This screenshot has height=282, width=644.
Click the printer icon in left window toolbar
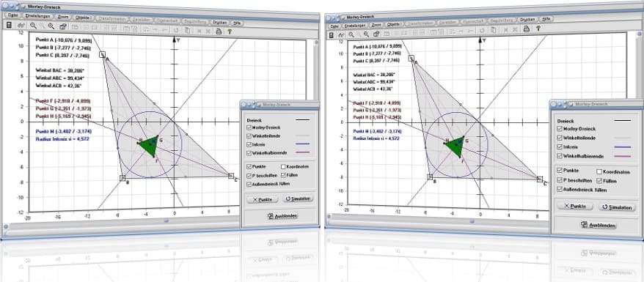(219, 31)
